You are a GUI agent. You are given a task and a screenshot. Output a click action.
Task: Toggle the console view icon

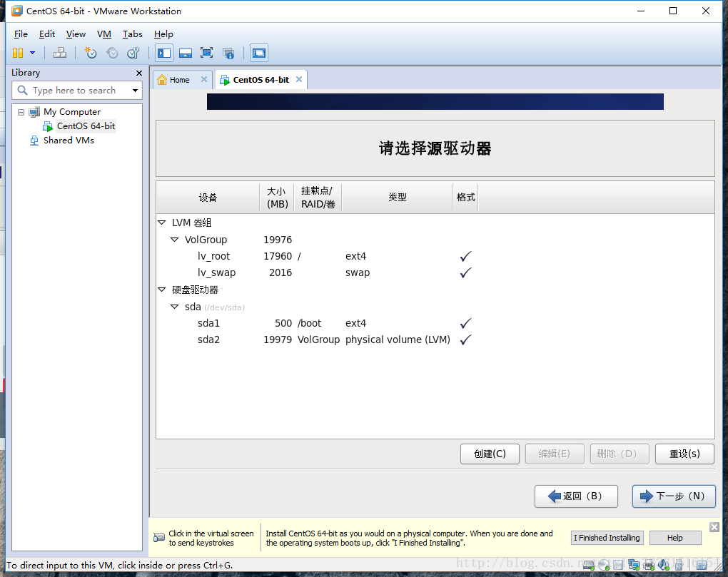tap(258, 53)
